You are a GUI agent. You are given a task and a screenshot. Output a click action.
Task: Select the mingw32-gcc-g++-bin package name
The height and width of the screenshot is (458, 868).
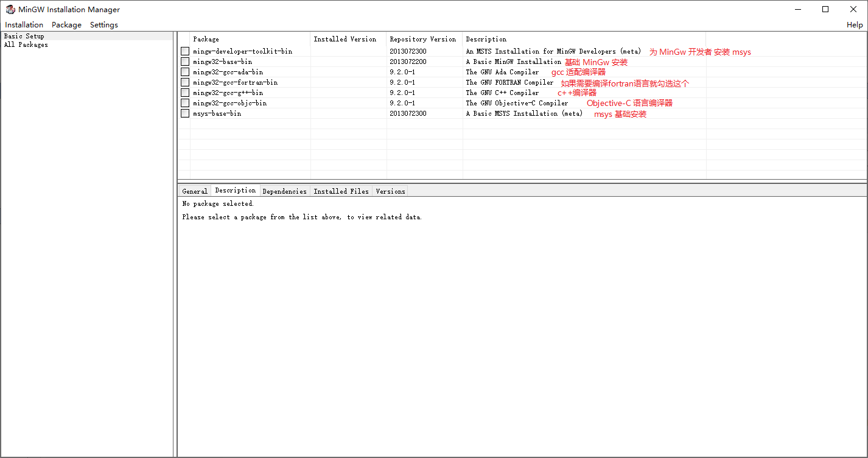pyautogui.click(x=228, y=93)
